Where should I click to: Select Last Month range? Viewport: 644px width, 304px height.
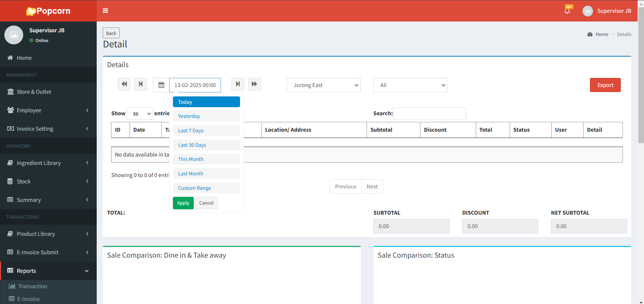click(206, 173)
